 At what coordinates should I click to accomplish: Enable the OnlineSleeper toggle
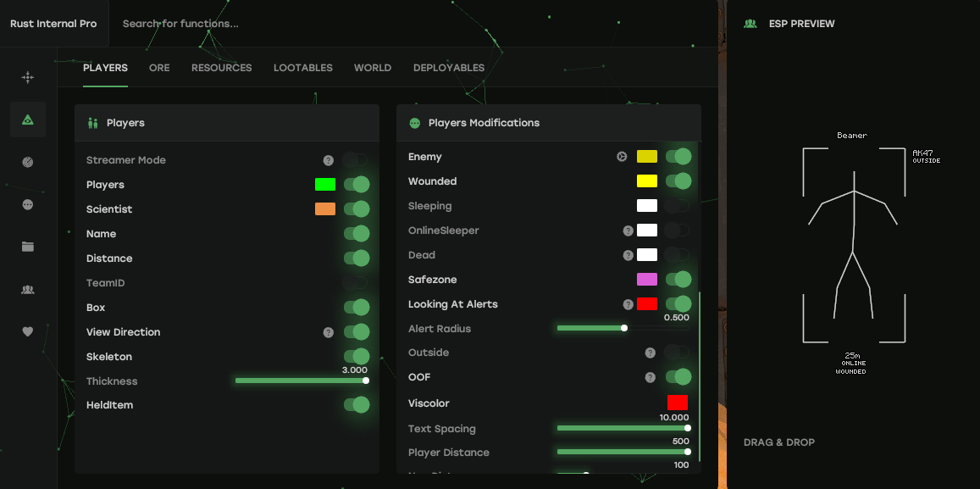click(x=677, y=231)
